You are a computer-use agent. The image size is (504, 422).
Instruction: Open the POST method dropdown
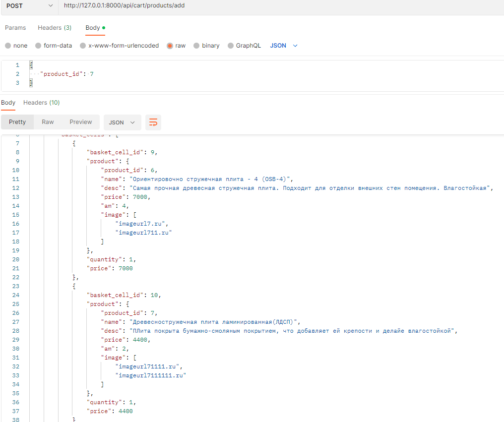click(x=29, y=5)
